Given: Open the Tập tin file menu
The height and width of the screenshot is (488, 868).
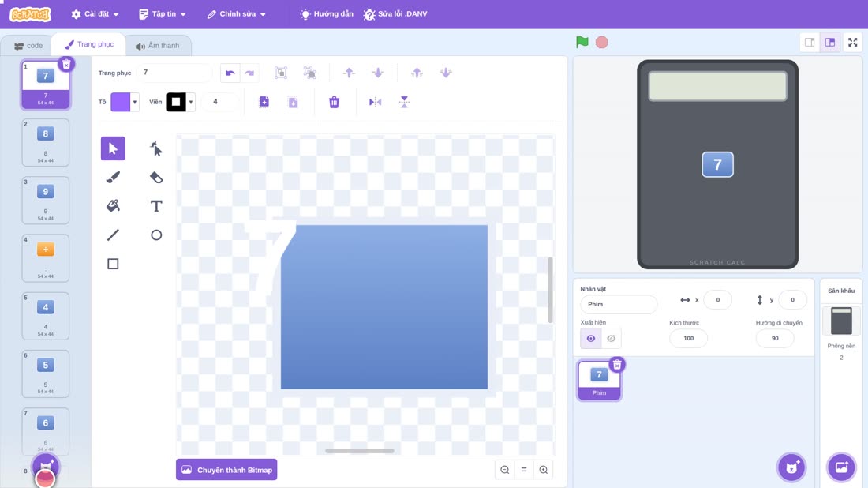Looking at the screenshot, I should coord(163,14).
